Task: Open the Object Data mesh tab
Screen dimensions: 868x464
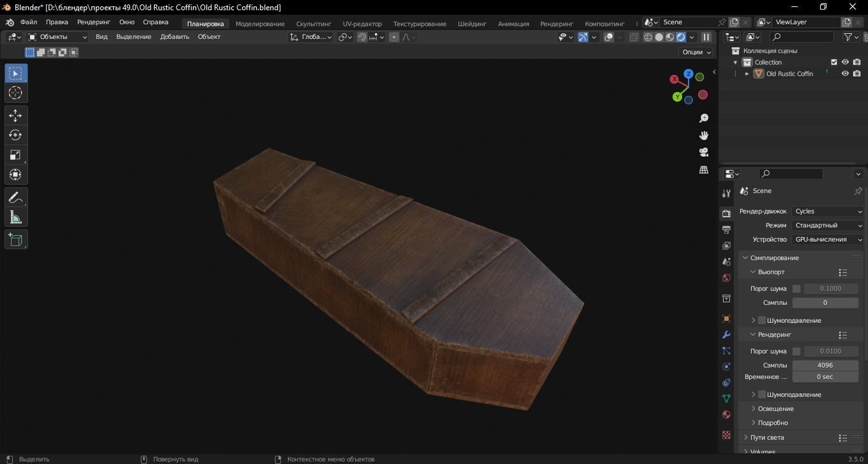Action: pyautogui.click(x=726, y=398)
